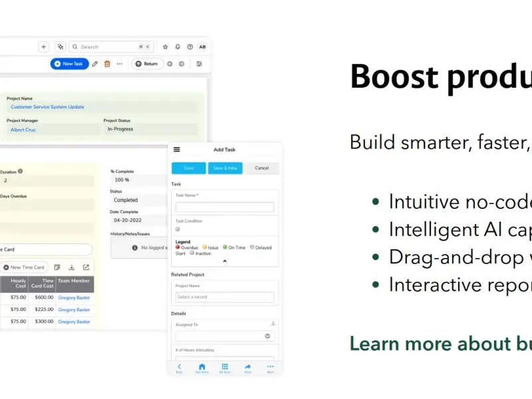Screen dimensions: 532x399
Task: Click the Task Condition gray indicator dot
Action: coord(178,229)
